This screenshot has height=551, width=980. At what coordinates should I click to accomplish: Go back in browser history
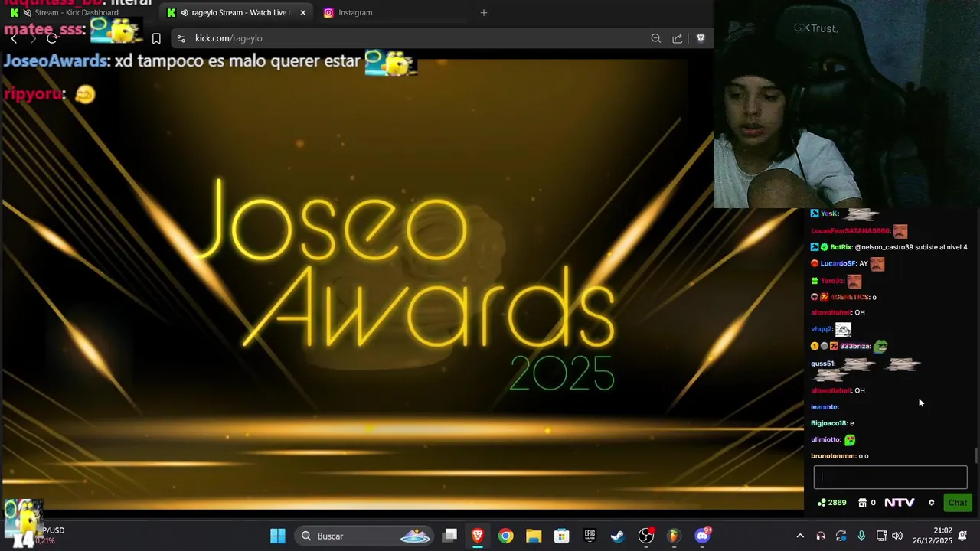pos(14,38)
